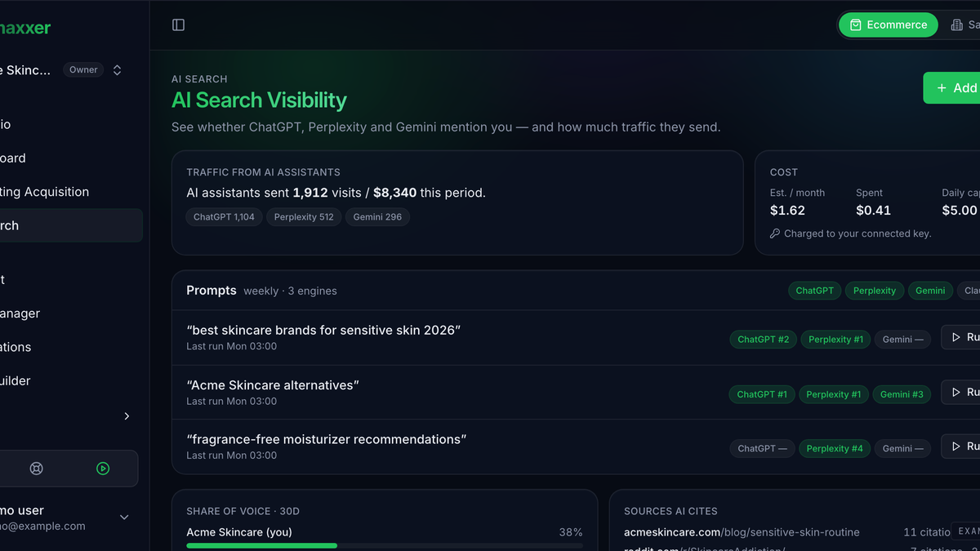Open the sidebar item ending in 'ations'
980x551 pixels.
tap(69, 347)
